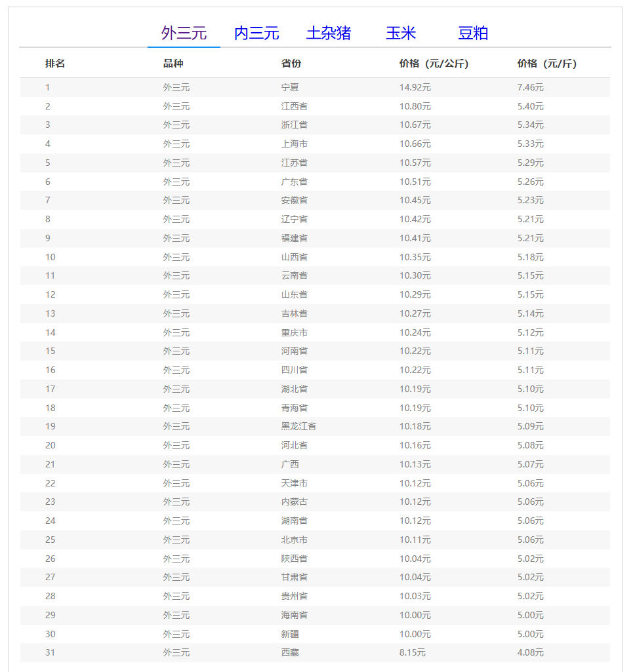
Task: Select the 上海市 province cell
Action: pos(295,144)
